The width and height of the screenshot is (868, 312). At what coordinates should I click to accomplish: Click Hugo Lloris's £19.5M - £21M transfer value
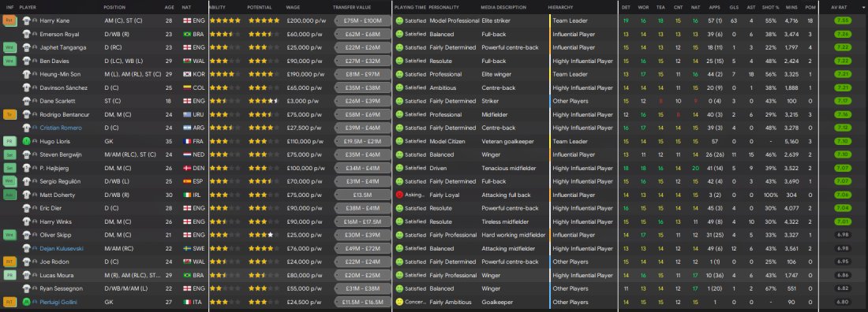point(362,141)
